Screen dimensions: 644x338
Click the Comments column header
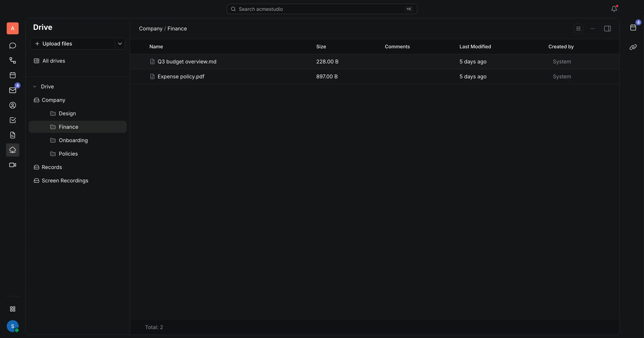point(397,47)
